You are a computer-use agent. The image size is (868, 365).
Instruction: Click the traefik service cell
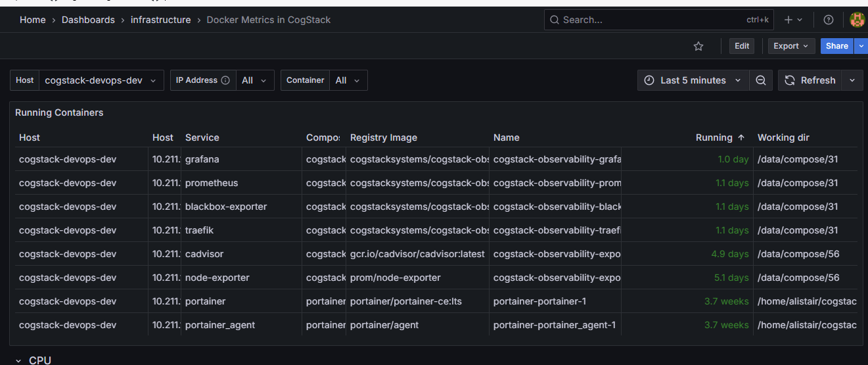241,230
